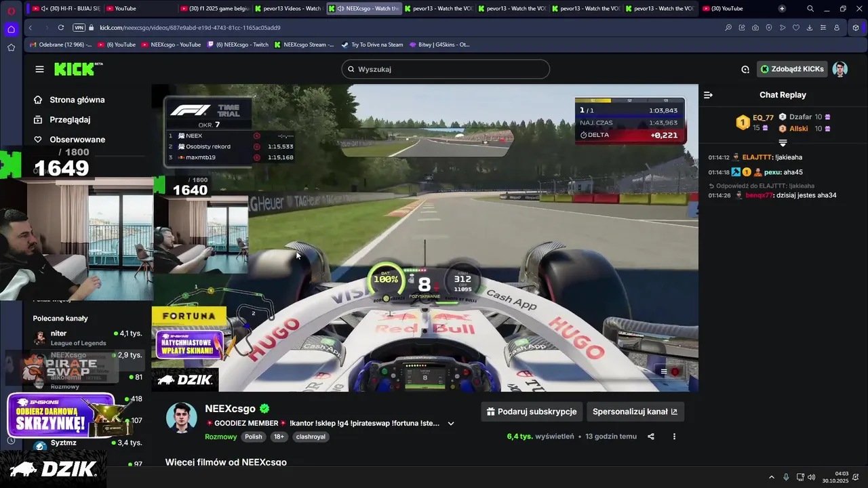The image size is (868, 488).
Task: Click the Strona główna home icon
Action: 38,100
